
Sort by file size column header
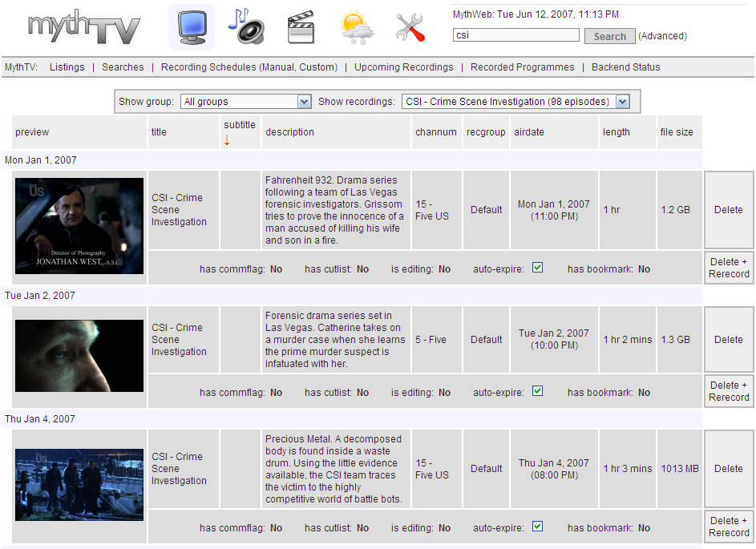click(677, 132)
